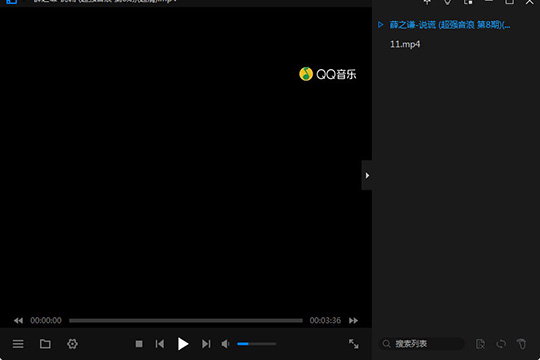540x360 pixels.
Task: Fast forward using the double right arrows
Action: [353, 321]
